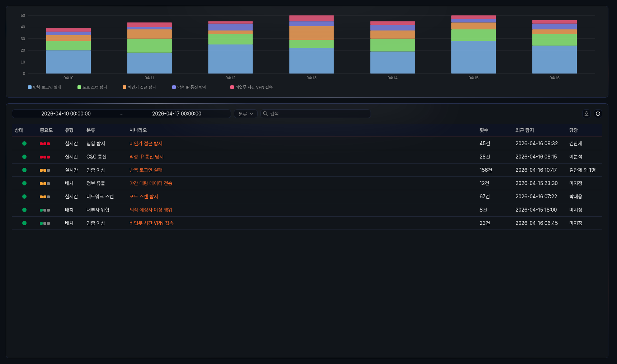Click green status dot for 포트 스캔 탐지 row

24,197
